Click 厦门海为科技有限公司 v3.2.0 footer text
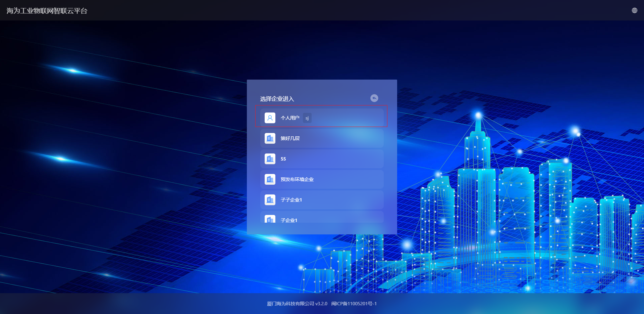 pyautogui.click(x=297, y=304)
